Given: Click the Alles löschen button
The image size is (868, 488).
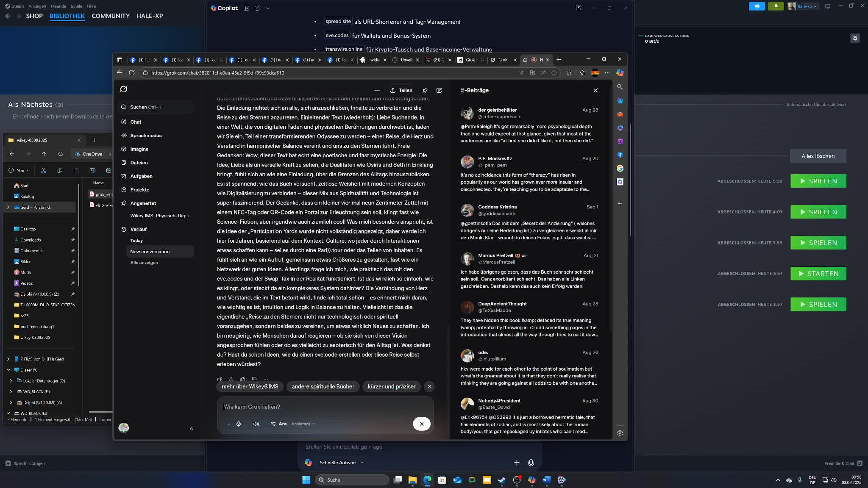Looking at the screenshot, I should tap(818, 156).
